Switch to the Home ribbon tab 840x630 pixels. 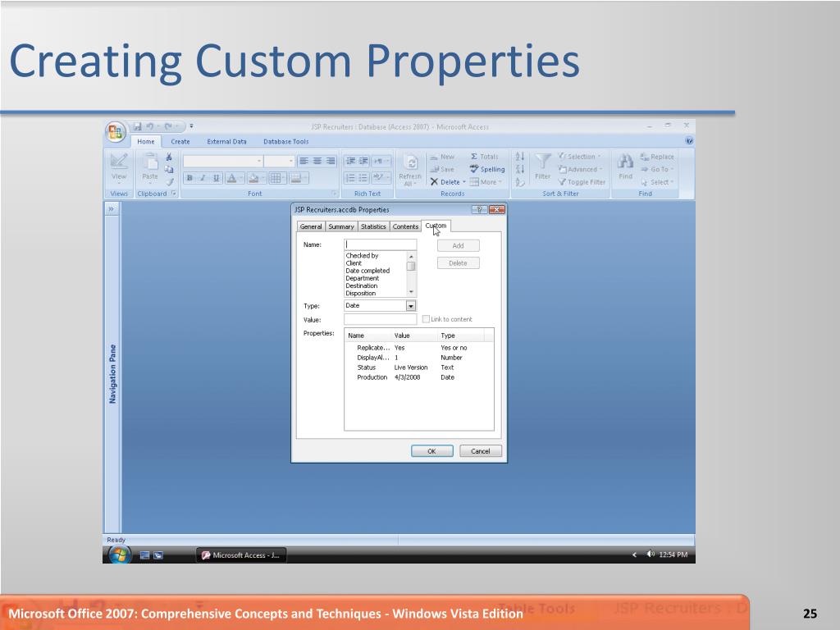146,141
